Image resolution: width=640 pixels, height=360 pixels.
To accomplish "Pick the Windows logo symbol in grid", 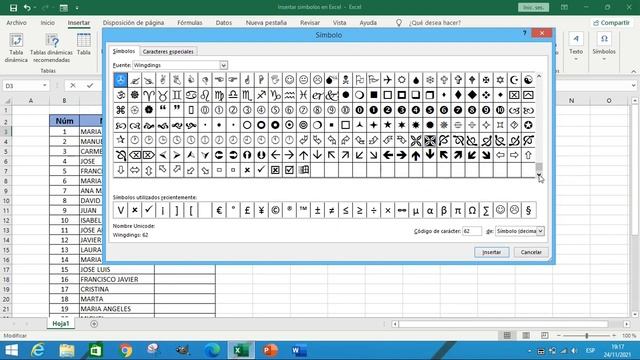I will coord(303,170).
